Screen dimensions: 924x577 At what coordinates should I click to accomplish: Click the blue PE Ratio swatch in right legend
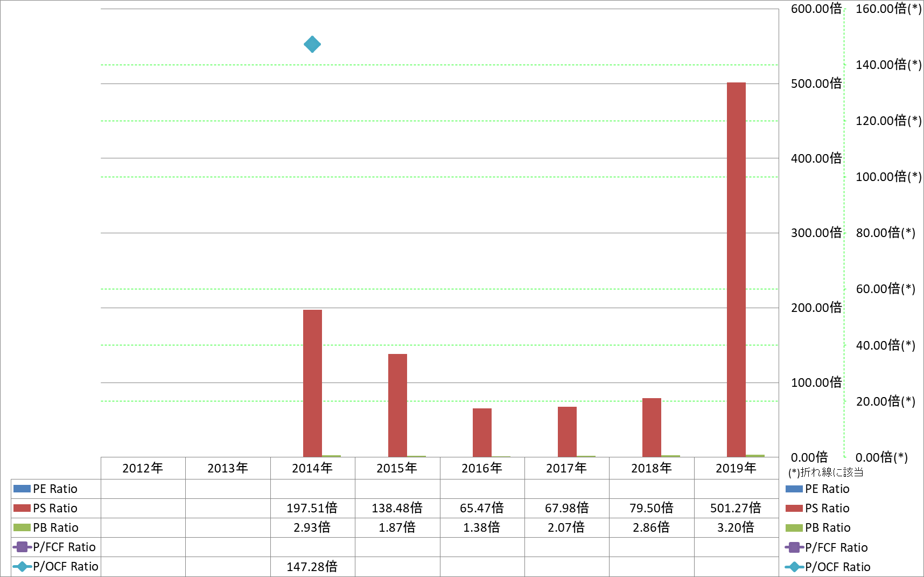coord(794,489)
